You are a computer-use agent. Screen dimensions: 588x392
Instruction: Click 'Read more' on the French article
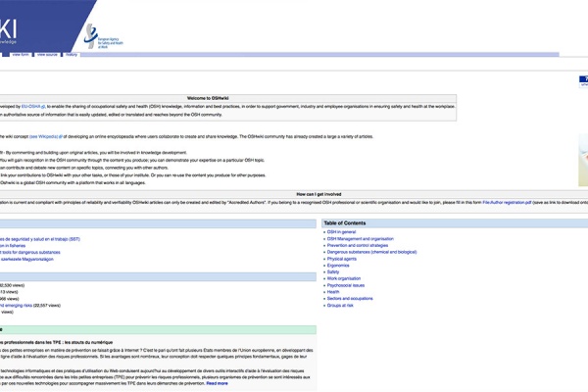coord(217,383)
